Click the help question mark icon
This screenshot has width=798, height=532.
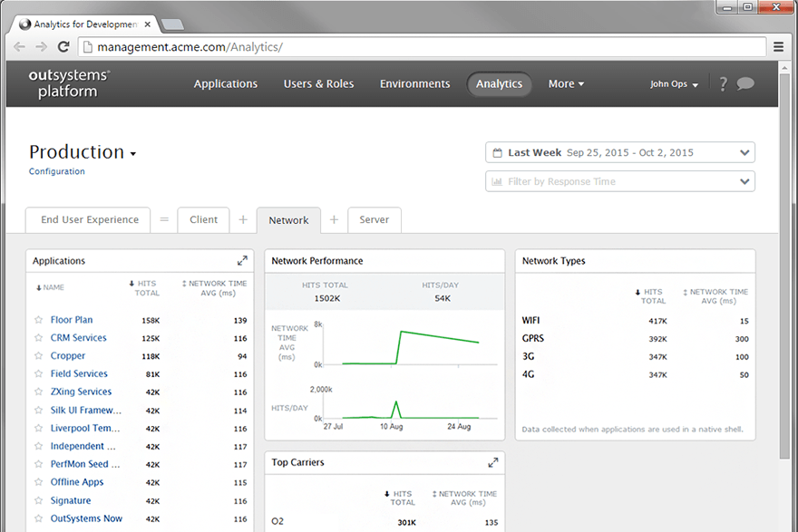point(723,84)
